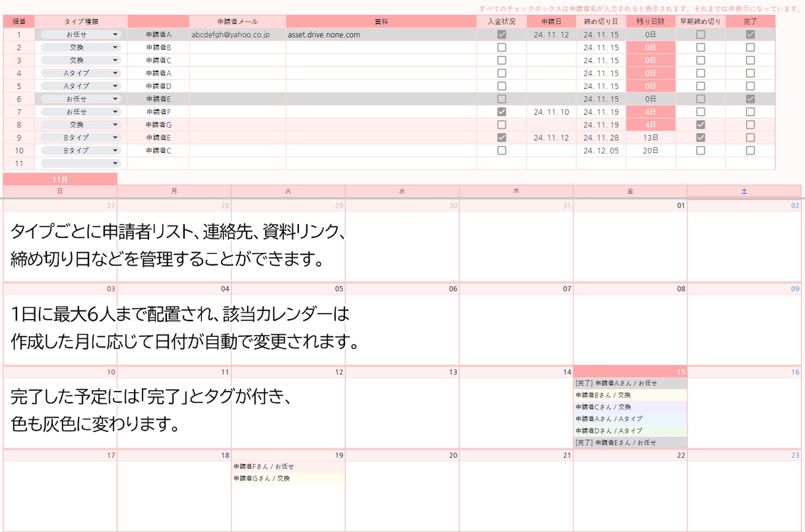The width and height of the screenshot is (805, 532).
Task: Uncheck 完了 checkbox in row 1 申請者A
Action: [750, 34]
